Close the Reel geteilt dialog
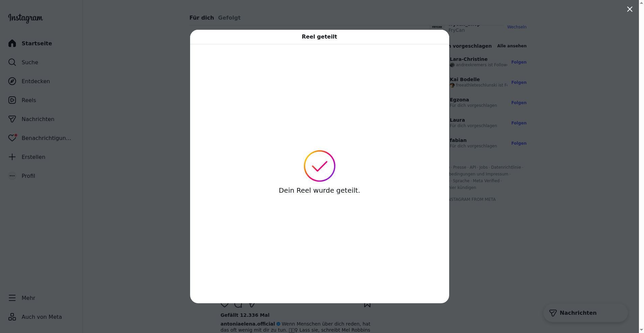The height and width of the screenshot is (333, 644). click(x=629, y=9)
